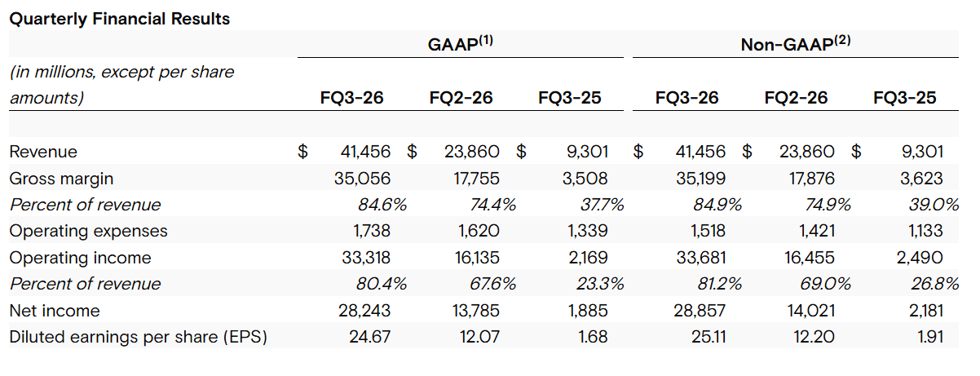This screenshot has height=376, width=980.
Task: Click GAAP FQ2-26 operating expenses 1,620
Action: click(479, 231)
